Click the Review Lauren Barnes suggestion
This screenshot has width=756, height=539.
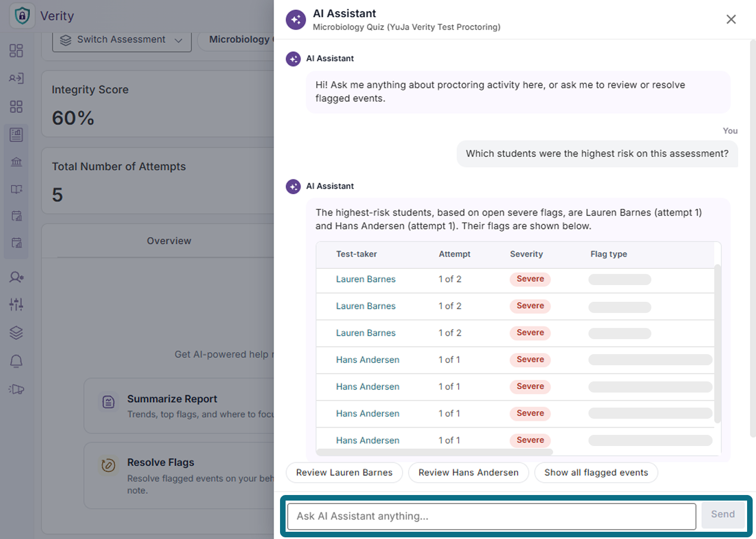pos(344,473)
